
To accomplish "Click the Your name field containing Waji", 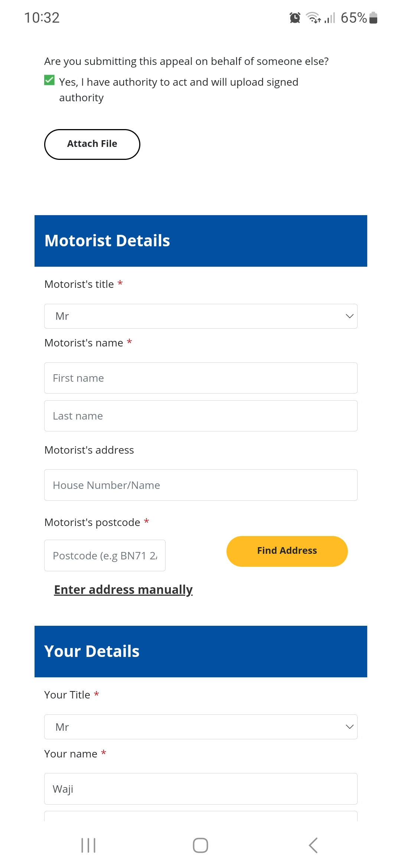I will coord(201,789).
